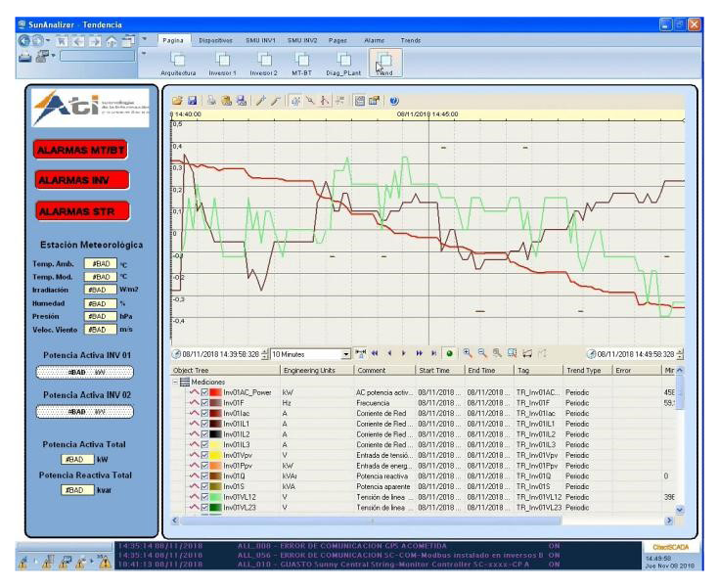This screenshot has height=588, width=719.
Task: Open the Diag_PLant page icon
Action: (x=344, y=60)
